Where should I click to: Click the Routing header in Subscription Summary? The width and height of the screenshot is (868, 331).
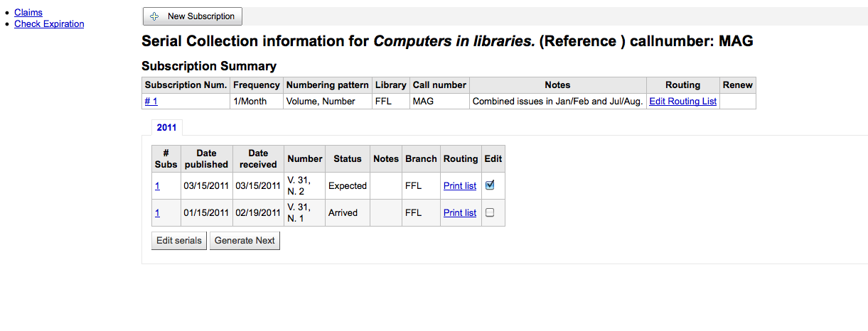(682, 85)
